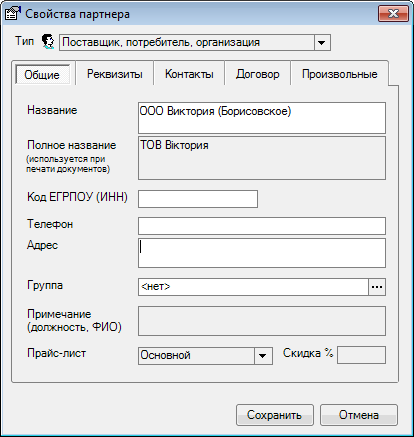The height and width of the screenshot is (437, 414).
Task: Click into the Телефон field
Action: click(262, 226)
